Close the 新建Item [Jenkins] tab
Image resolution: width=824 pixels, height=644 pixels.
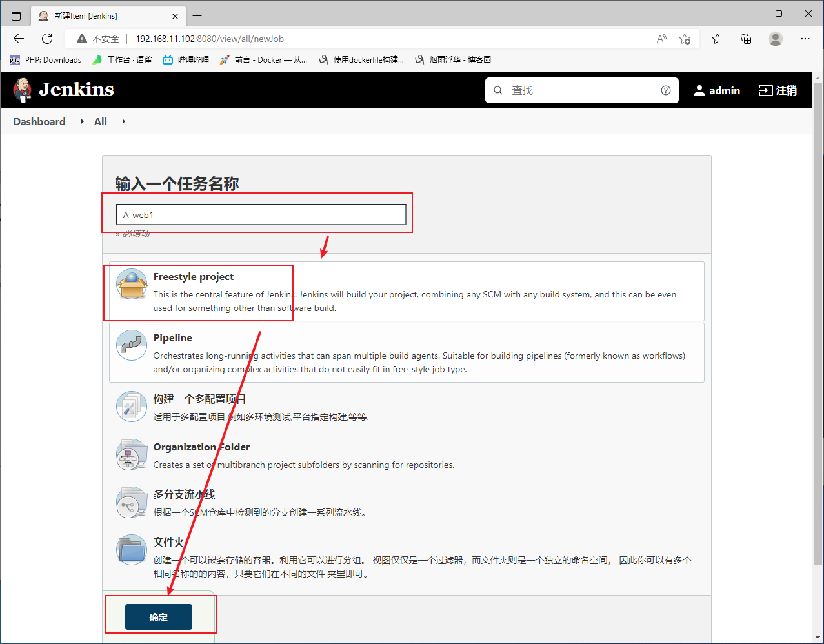click(175, 15)
